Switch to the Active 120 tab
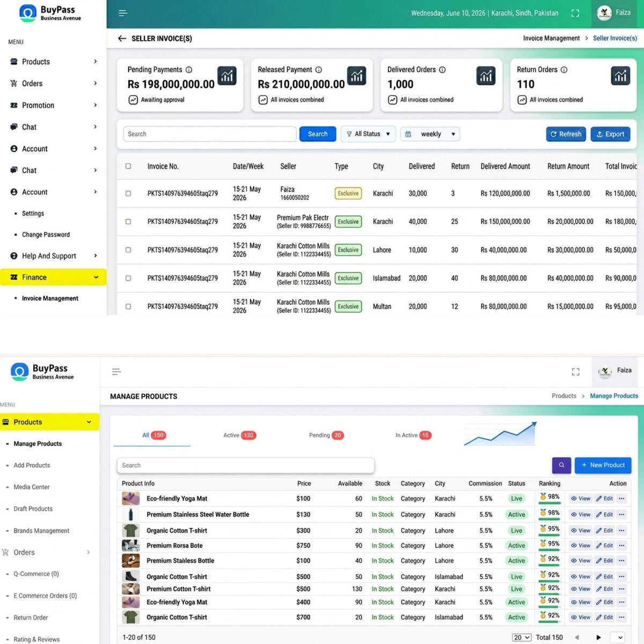The height and width of the screenshot is (644, 644). (x=239, y=435)
